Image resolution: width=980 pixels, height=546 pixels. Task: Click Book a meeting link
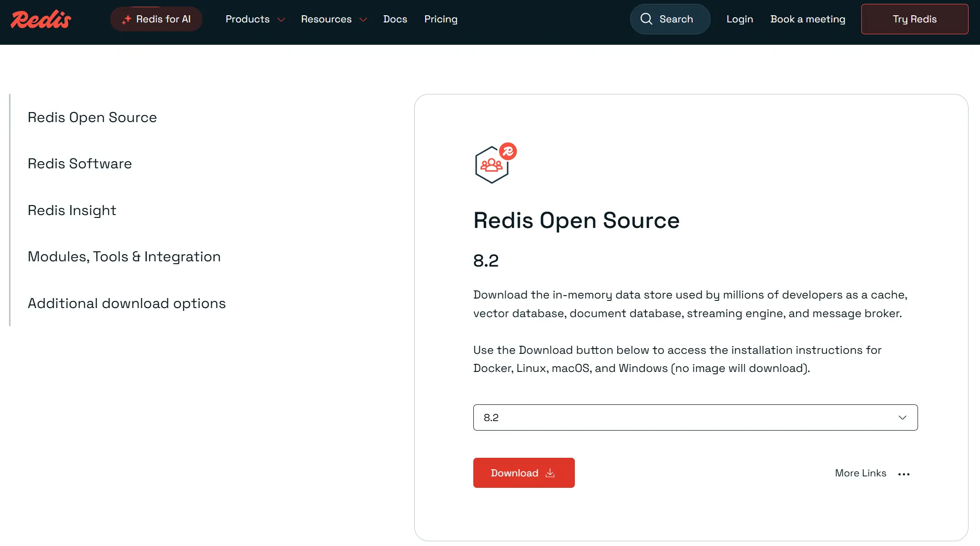tap(807, 19)
